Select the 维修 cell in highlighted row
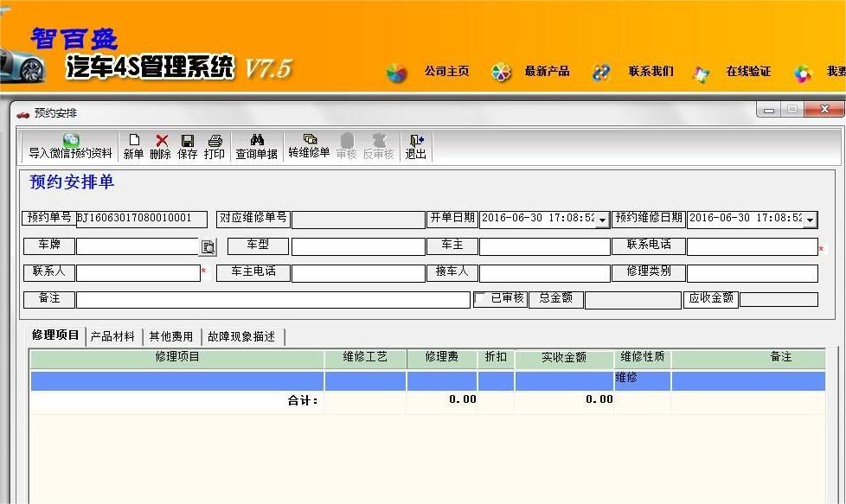This screenshot has width=846, height=504. pyautogui.click(x=642, y=380)
